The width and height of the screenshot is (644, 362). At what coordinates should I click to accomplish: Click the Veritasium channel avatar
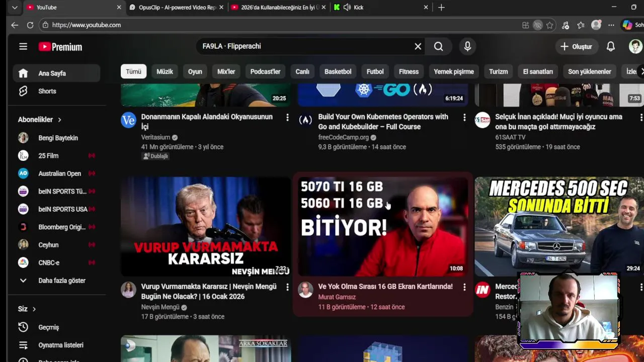click(x=128, y=120)
